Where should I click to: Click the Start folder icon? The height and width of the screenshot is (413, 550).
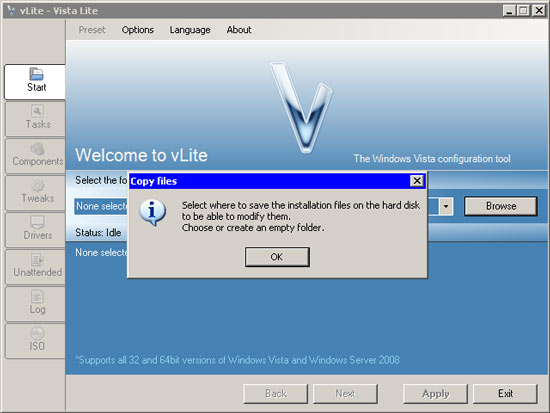36,74
